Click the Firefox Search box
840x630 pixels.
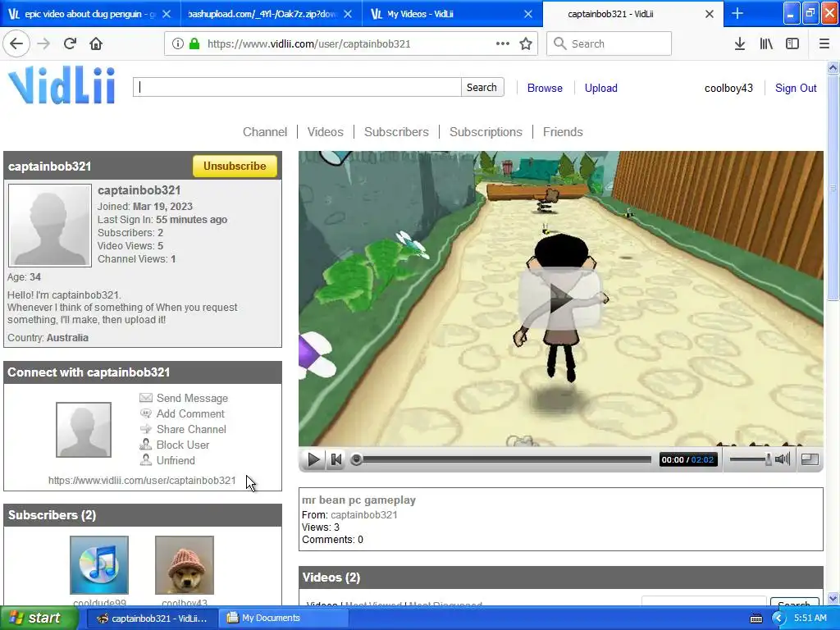click(x=609, y=44)
